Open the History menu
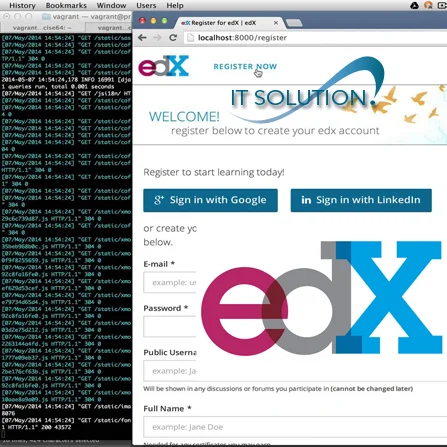447x447 pixels. tap(22, 5)
